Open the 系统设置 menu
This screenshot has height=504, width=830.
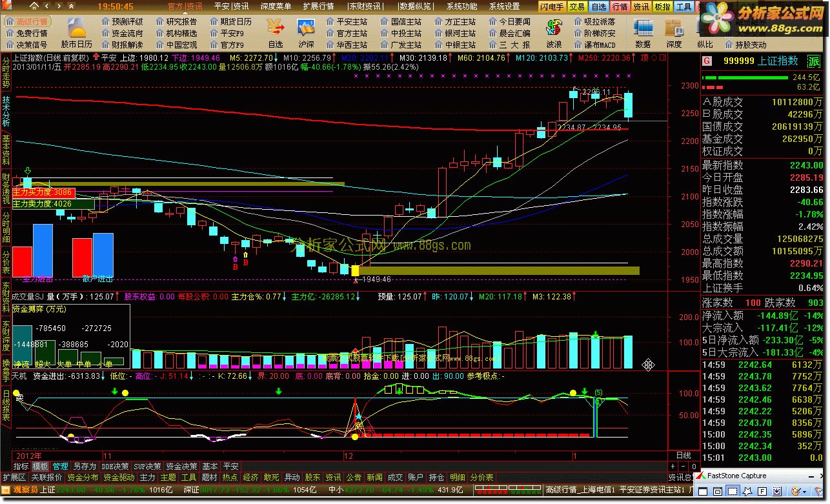504,6
